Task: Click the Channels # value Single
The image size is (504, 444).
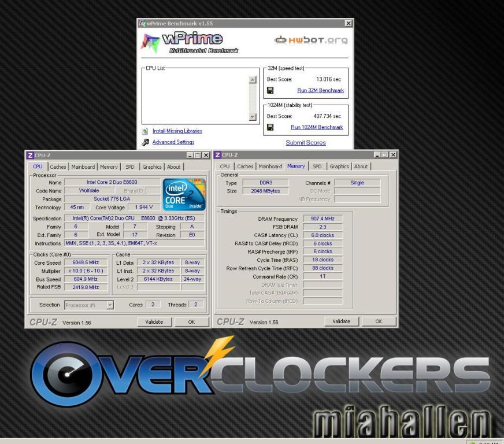Action: pyautogui.click(x=357, y=183)
